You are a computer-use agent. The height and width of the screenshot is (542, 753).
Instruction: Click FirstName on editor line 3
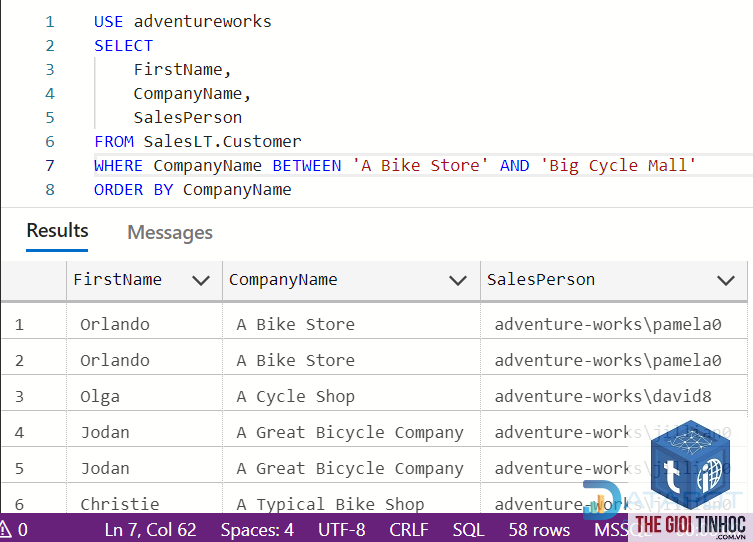178,70
